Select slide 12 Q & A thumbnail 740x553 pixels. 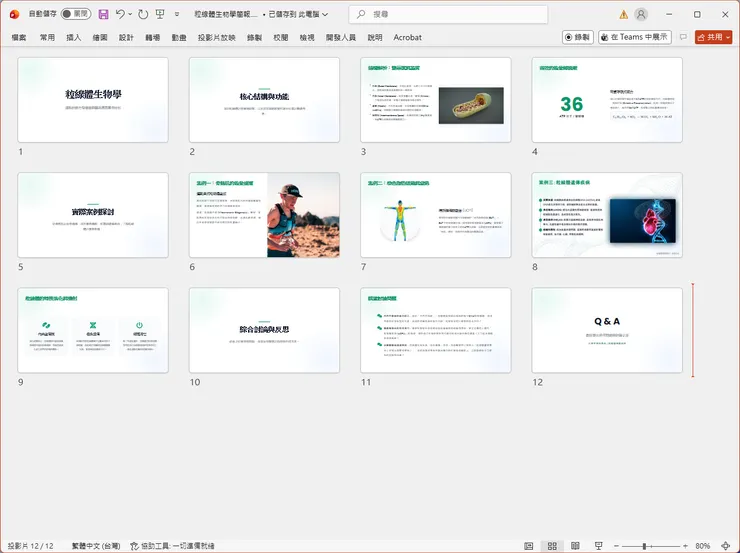pyautogui.click(x=607, y=330)
